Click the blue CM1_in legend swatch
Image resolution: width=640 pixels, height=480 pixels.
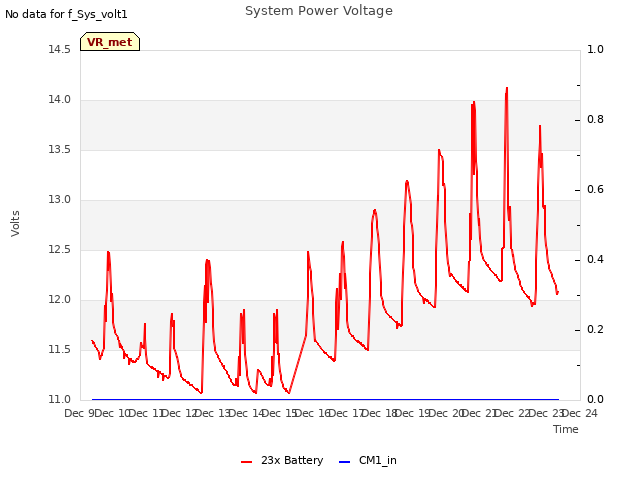pos(344,462)
